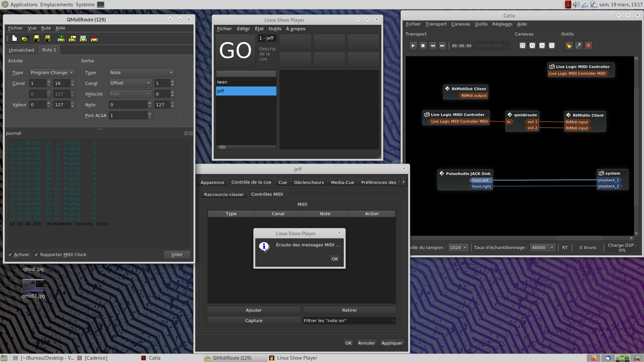
Task: Click the Capture button
Action: 254,321
